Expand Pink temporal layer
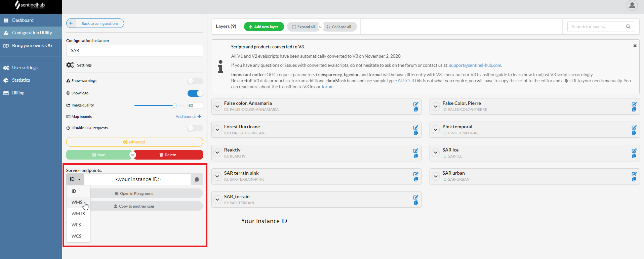This screenshot has height=259, width=644. [436, 130]
